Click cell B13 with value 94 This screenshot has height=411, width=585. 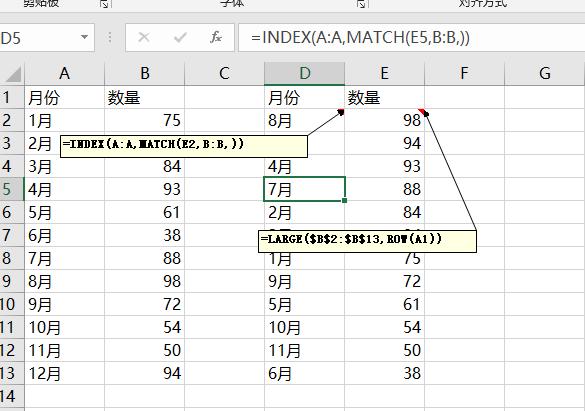pyautogui.click(x=145, y=373)
